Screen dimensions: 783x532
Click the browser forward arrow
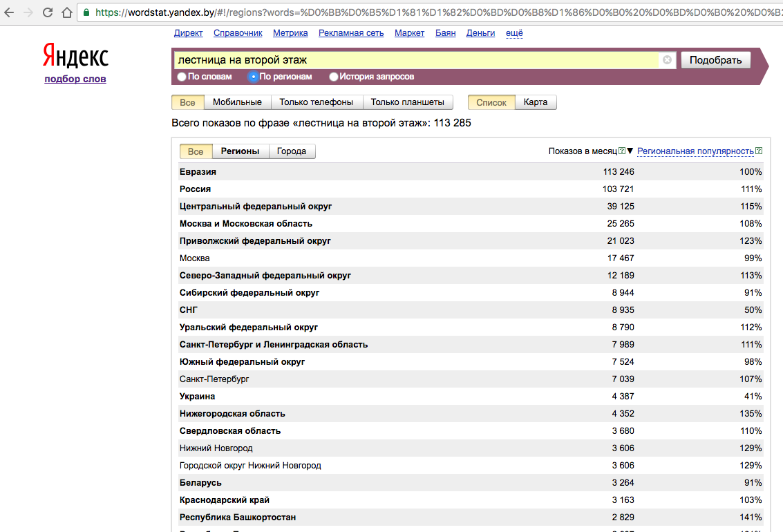[x=28, y=12]
